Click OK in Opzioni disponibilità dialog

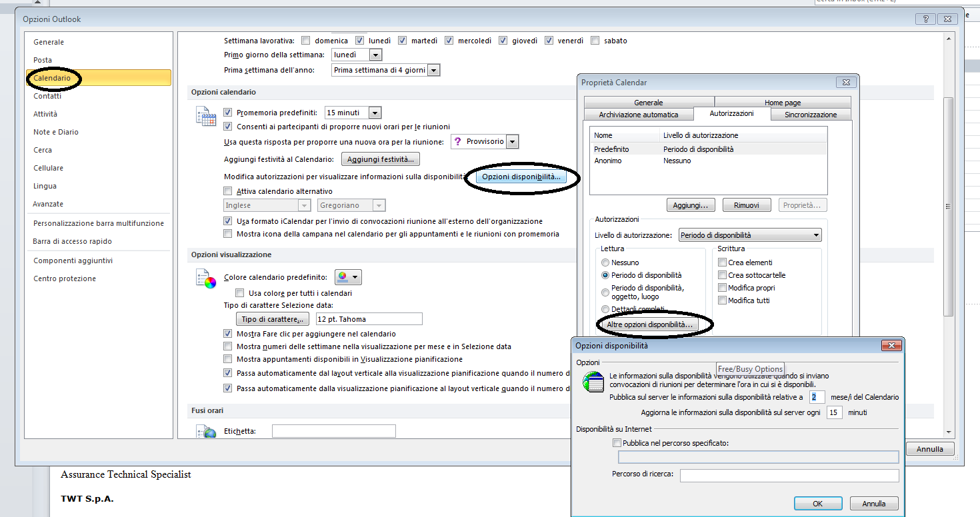pyautogui.click(x=818, y=504)
